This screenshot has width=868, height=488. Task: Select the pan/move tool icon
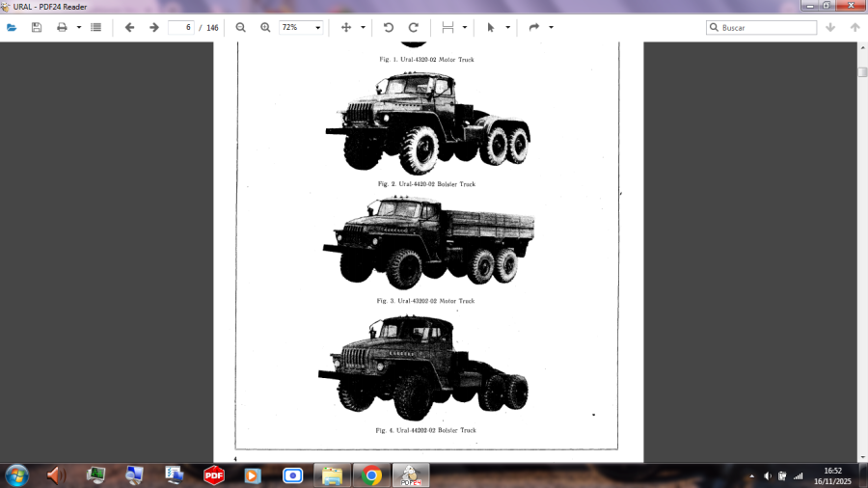346,27
